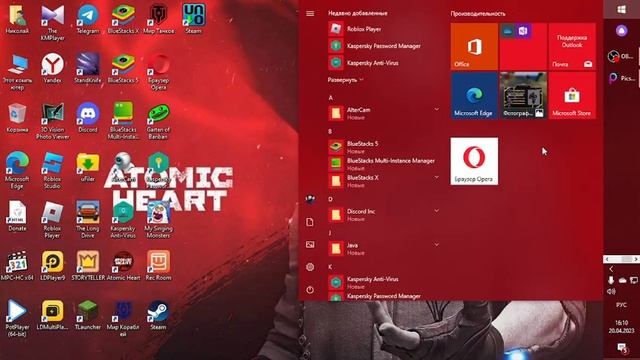
Task: Open Microsoft Edge tile in Start menu
Action: (x=474, y=96)
